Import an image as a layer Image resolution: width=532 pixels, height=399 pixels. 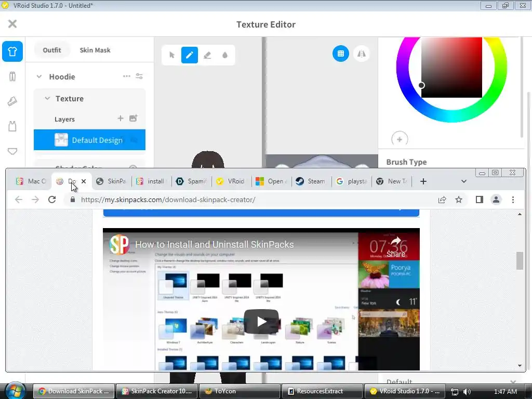(134, 118)
